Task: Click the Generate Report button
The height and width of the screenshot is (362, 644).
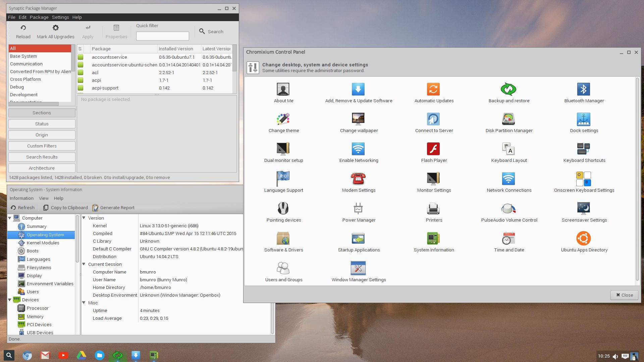Action: tap(113, 208)
